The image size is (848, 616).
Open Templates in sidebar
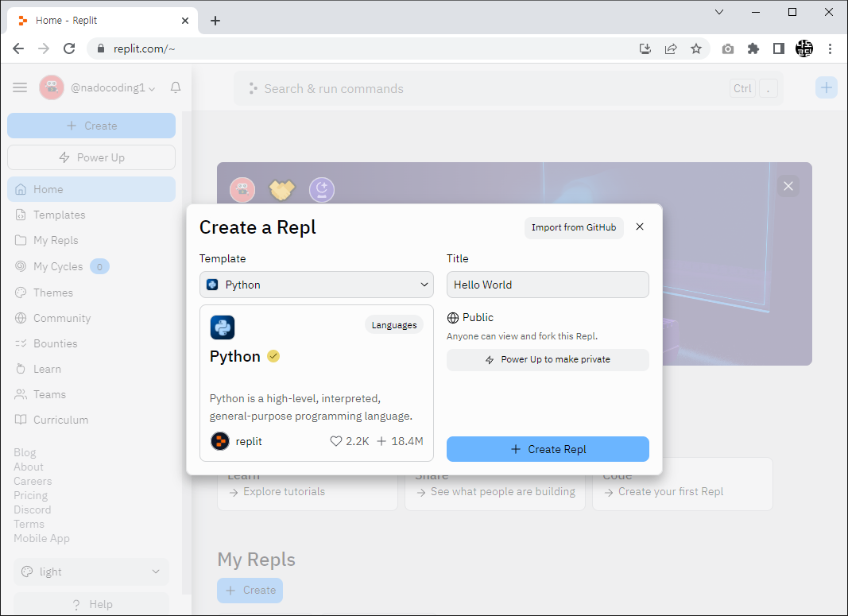click(91, 215)
